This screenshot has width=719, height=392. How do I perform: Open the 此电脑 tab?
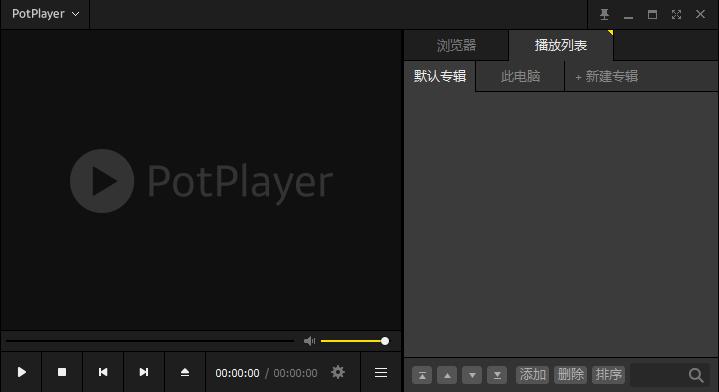click(x=520, y=76)
